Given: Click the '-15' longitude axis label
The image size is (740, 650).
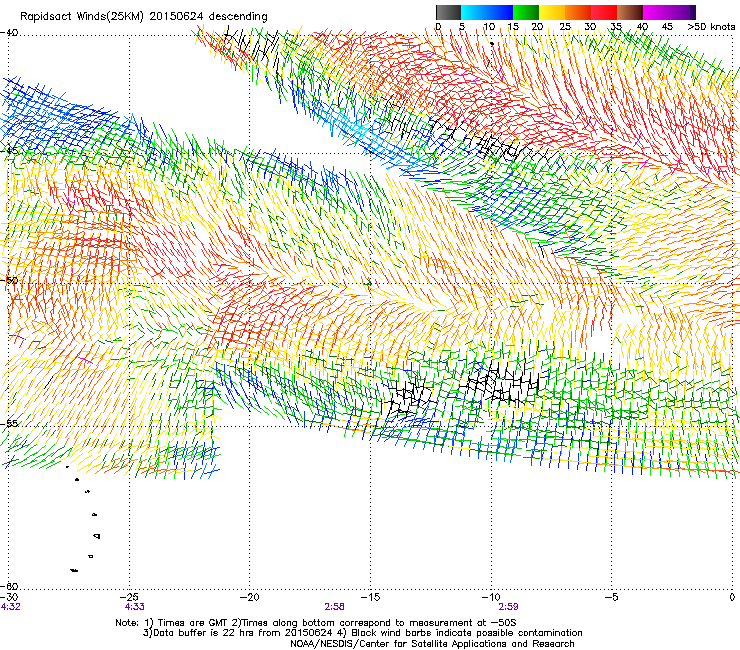Looking at the screenshot, I should 370,597.
